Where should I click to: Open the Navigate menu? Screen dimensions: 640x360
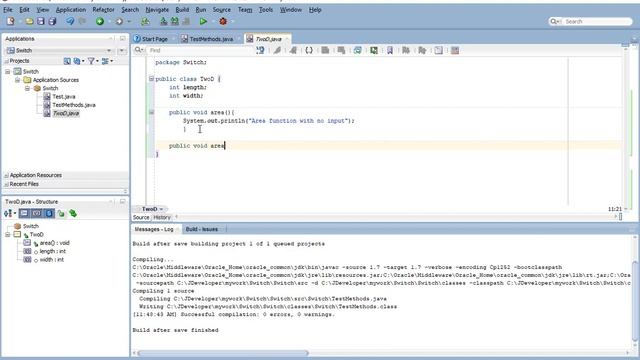coord(157,9)
